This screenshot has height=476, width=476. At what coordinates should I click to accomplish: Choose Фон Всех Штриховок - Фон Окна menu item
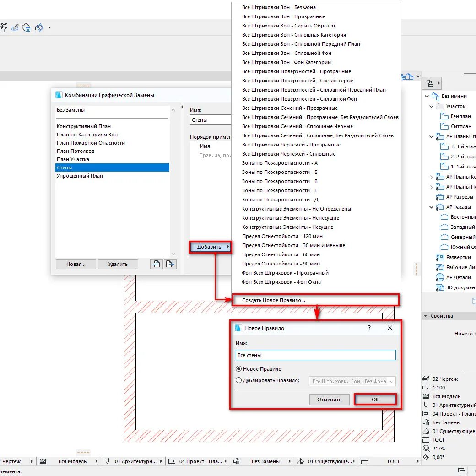(x=316, y=282)
